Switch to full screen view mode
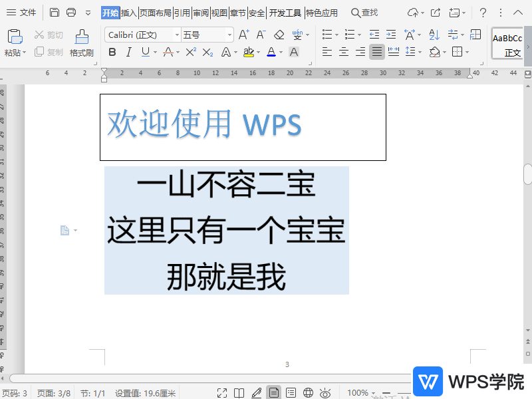The width and height of the screenshot is (532, 399). coord(223,392)
